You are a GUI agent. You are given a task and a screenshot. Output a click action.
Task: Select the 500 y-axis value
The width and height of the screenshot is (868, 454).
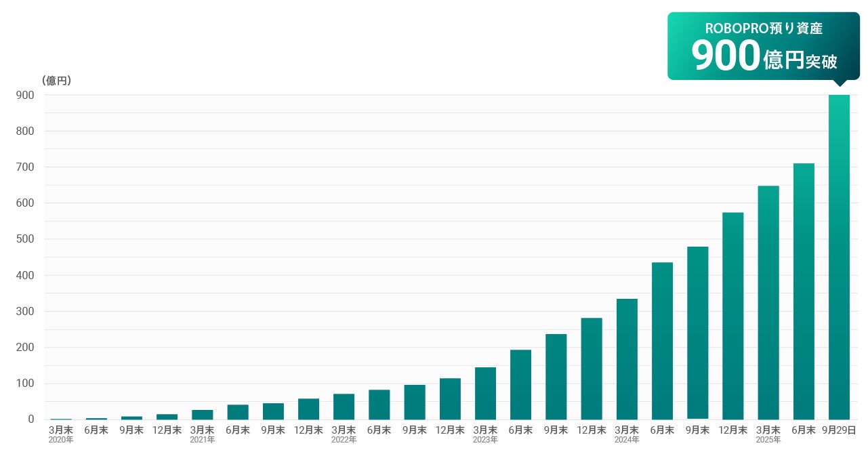click(x=25, y=239)
